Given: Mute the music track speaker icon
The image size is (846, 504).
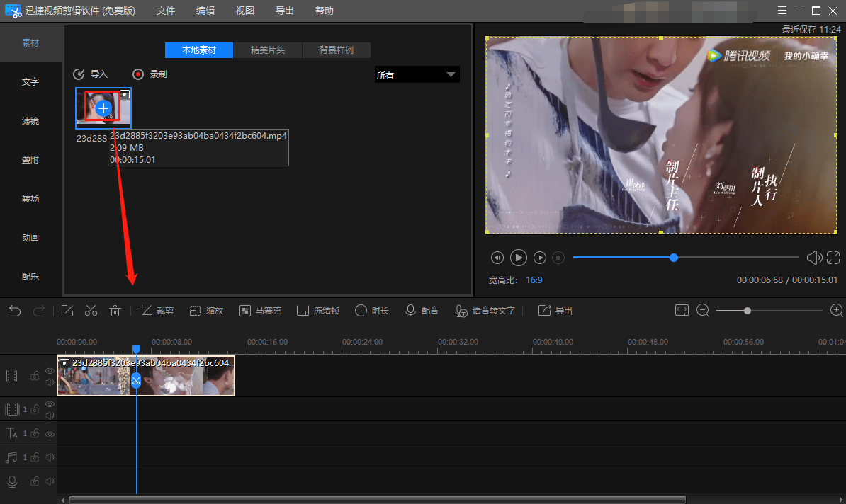Looking at the screenshot, I should tap(50, 458).
